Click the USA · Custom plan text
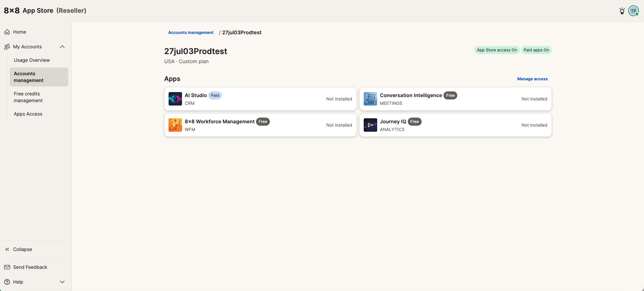Screen dimensions: 644x291 (x=186, y=61)
